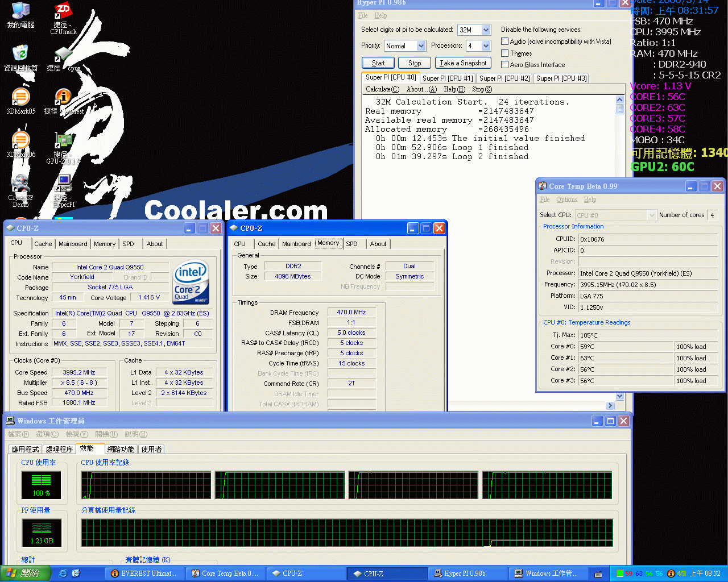
Task: Launch the GPU-Z desktop shortcut
Action: pos(63,148)
